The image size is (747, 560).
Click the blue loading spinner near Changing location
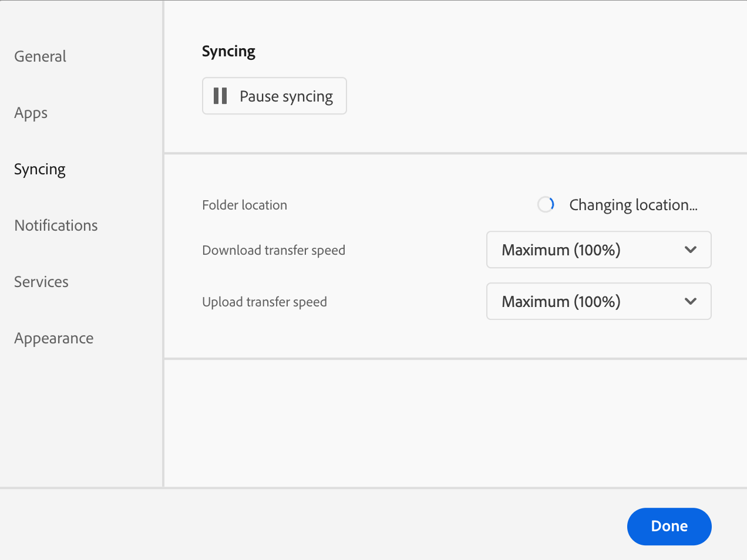coord(546,204)
